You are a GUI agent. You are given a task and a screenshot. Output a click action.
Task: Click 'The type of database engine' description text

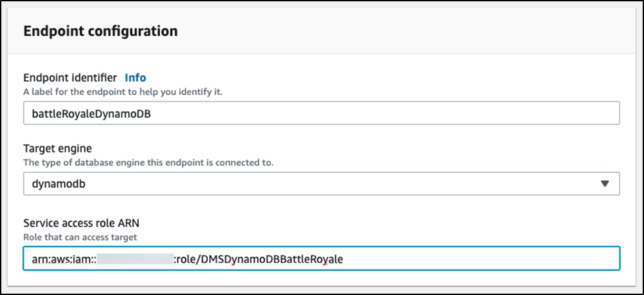point(148,163)
